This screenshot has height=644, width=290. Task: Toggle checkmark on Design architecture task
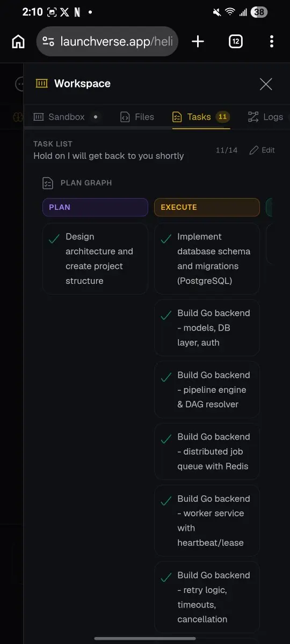[x=54, y=239]
